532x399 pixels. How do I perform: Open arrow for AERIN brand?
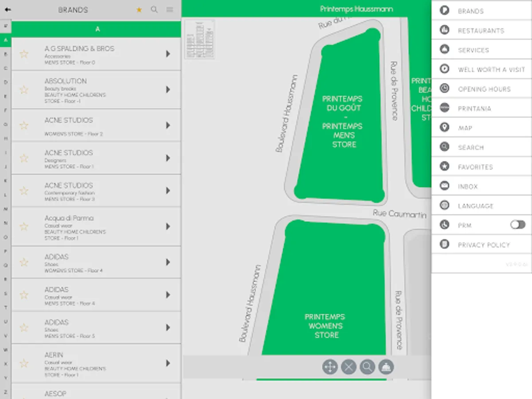[x=168, y=364]
